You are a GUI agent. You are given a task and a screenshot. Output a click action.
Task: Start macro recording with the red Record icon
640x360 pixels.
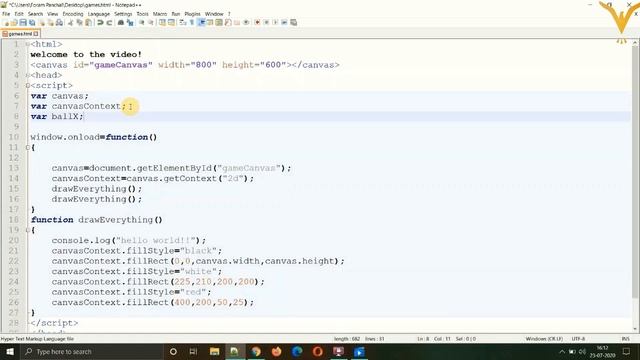coord(257,23)
